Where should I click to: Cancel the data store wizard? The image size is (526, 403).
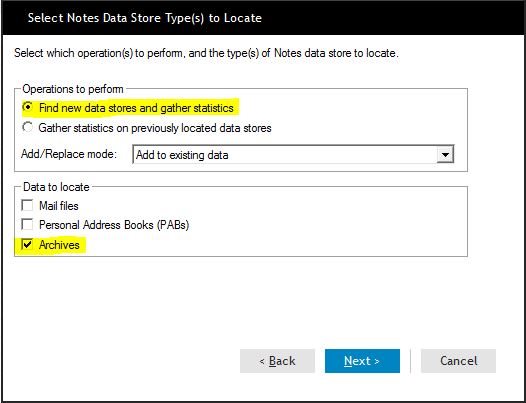coord(458,361)
